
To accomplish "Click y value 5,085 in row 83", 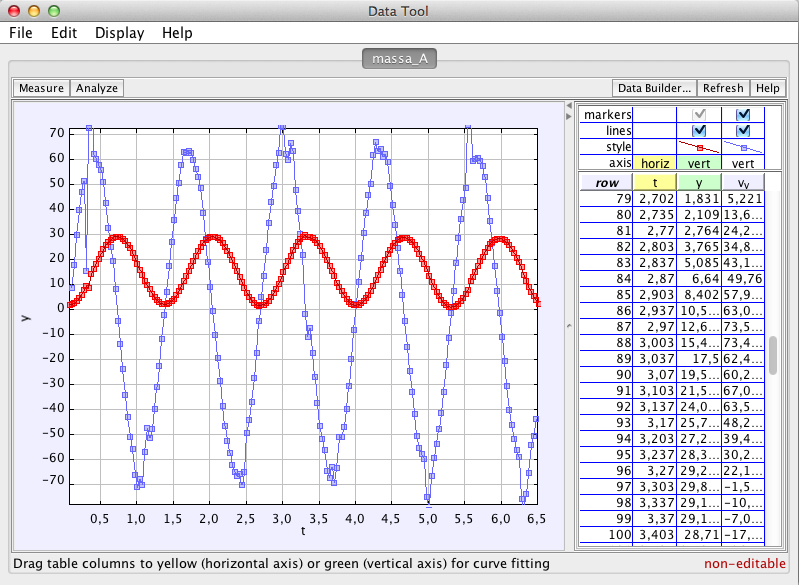I will tap(699, 263).
